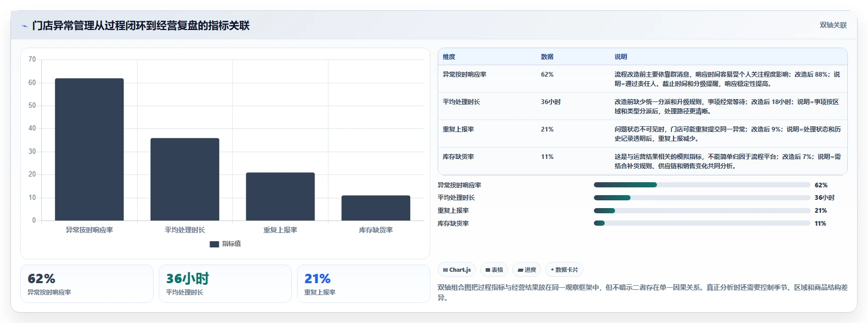The image size is (868, 323).
Task: Click the 双轴关联 label in header
Action: 833,25
